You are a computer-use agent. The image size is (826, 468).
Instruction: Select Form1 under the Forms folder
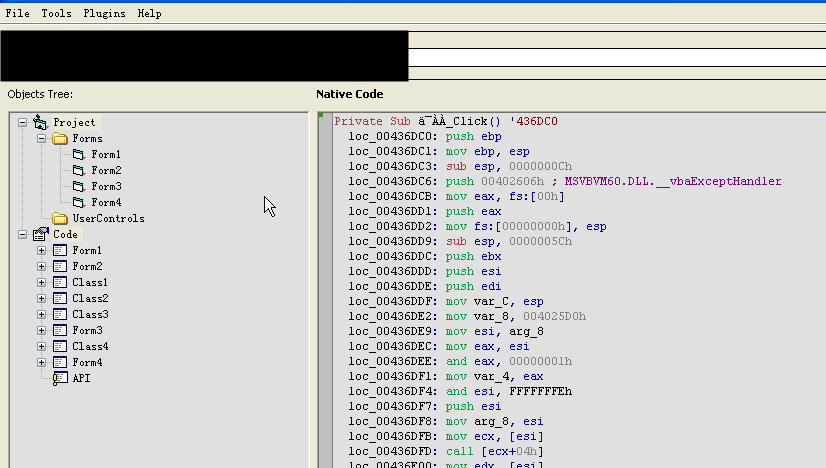(106, 154)
